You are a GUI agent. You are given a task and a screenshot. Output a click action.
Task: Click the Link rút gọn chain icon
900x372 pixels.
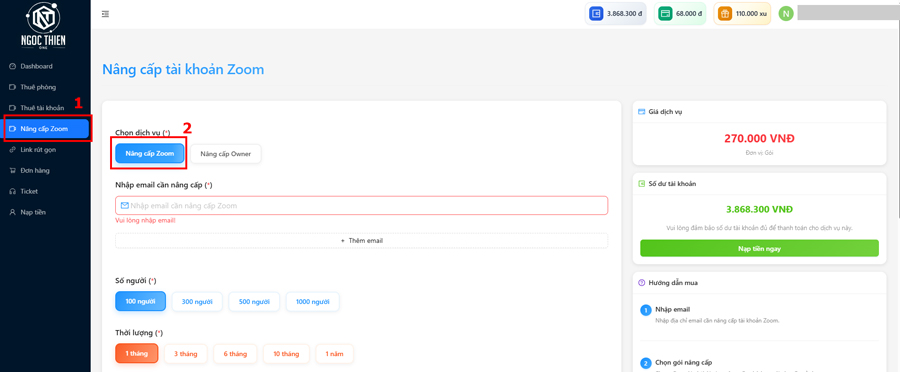[x=13, y=150]
